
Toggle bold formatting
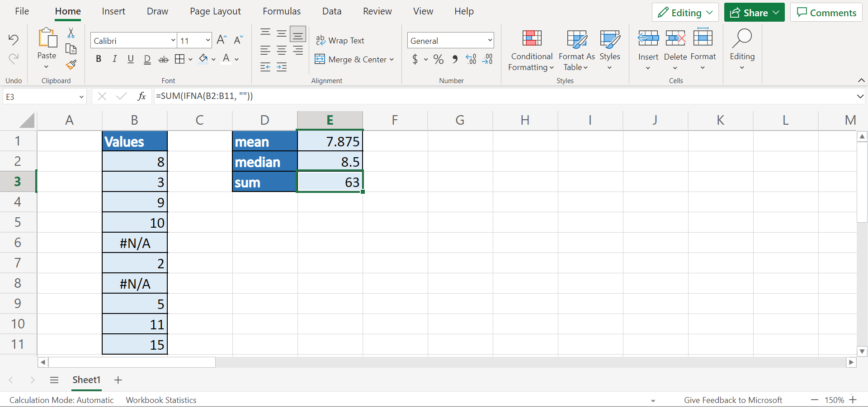tap(98, 59)
